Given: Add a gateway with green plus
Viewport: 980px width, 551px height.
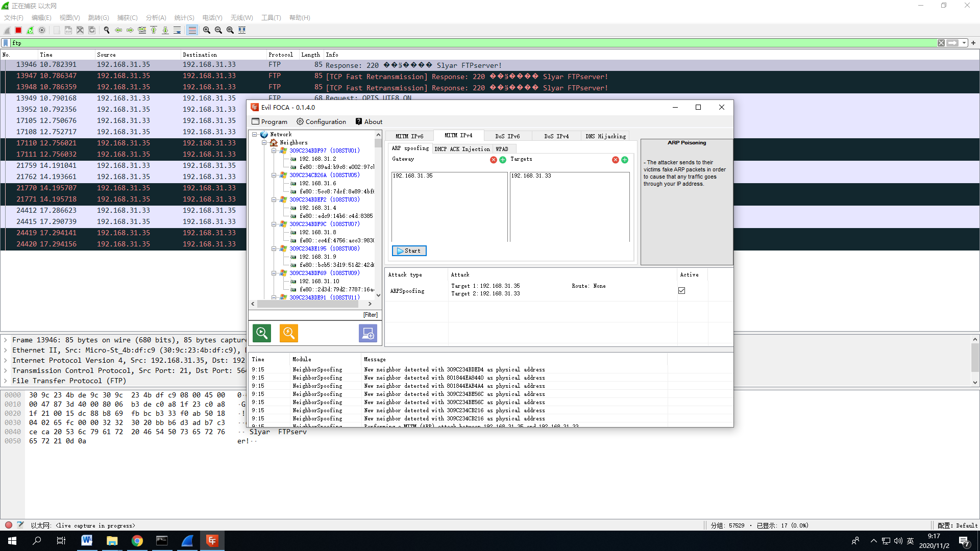Looking at the screenshot, I should click(x=503, y=160).
